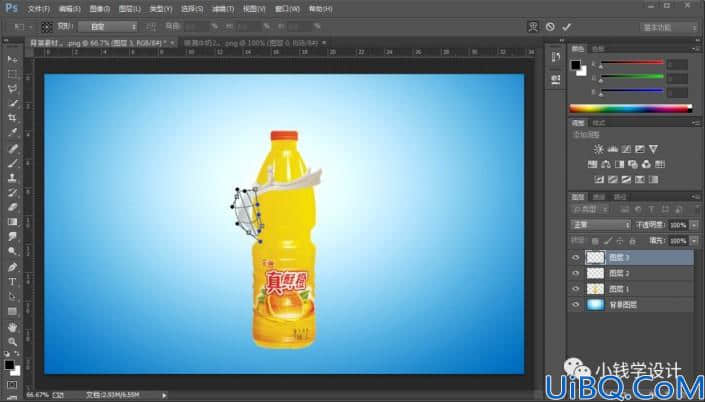Select the Horizontal Type tool

[x=12, y=282]
